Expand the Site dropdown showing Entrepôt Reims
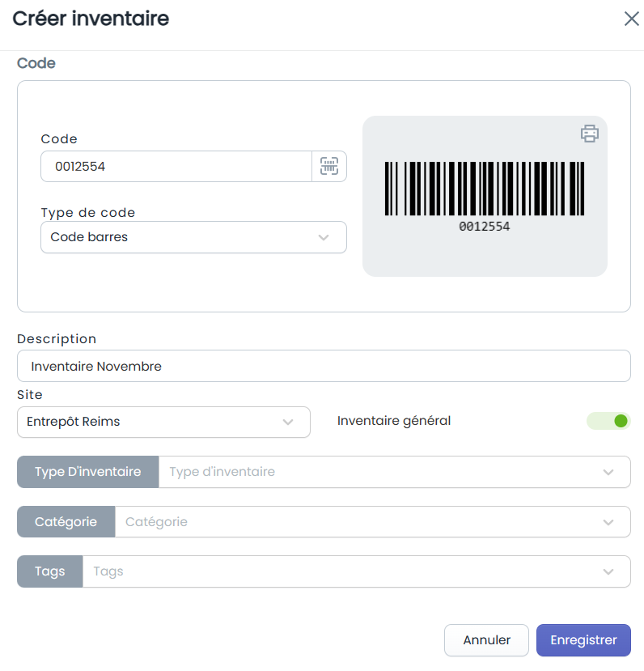Image resolution: width=644 pixels, height=671 pixels. pos(163,422)
